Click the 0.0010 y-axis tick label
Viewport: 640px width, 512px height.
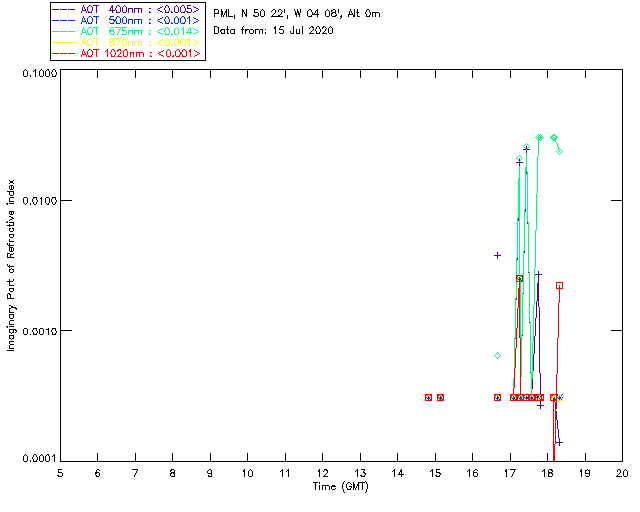click(39, 331)
